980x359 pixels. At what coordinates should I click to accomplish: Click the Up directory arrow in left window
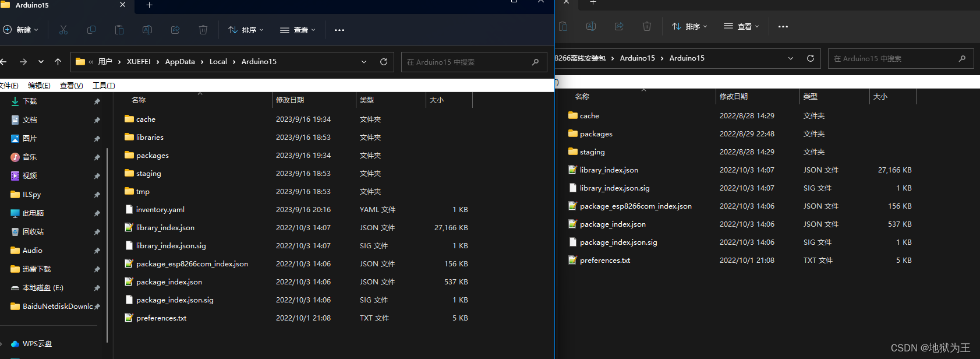tap(58, 62)
